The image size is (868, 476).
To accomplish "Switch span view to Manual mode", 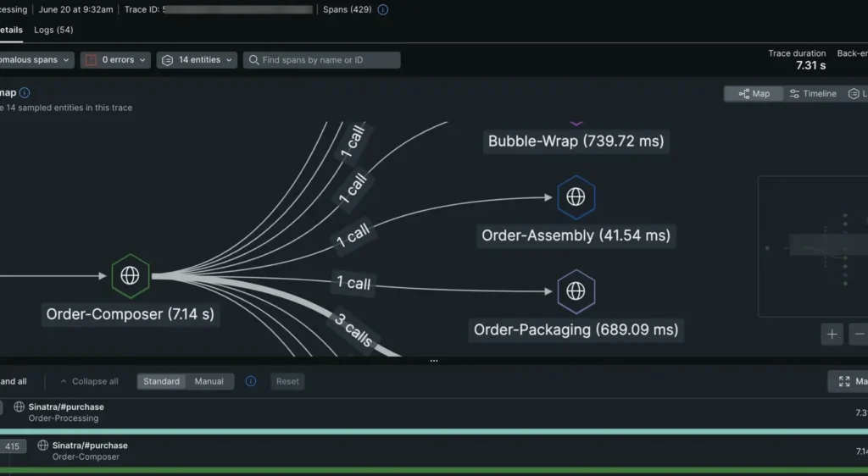I will (209, 381).
